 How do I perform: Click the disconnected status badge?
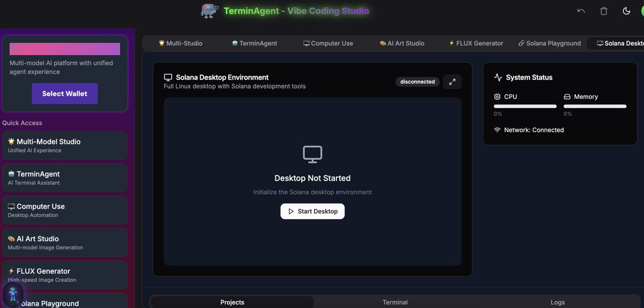coord(418,82)
